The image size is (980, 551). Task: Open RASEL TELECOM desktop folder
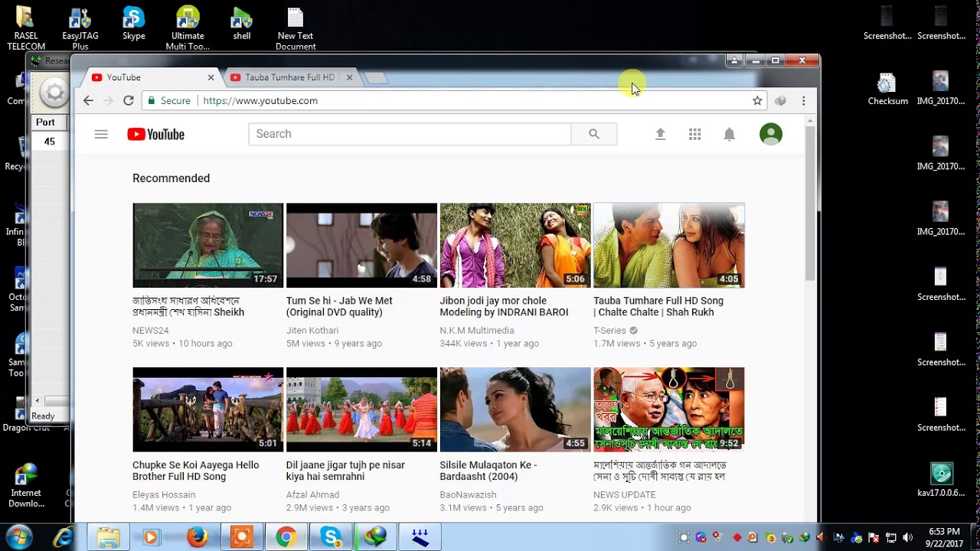point(26,29)
